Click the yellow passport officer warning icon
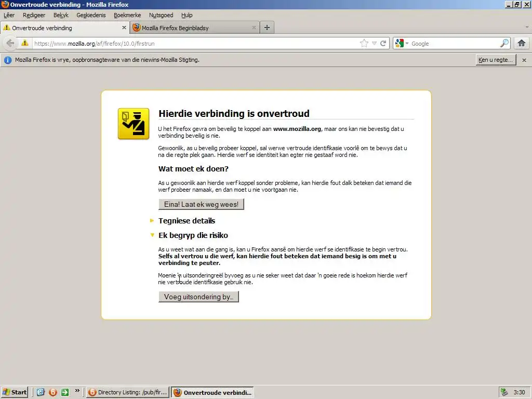532x399 pixels. point(134,124)
